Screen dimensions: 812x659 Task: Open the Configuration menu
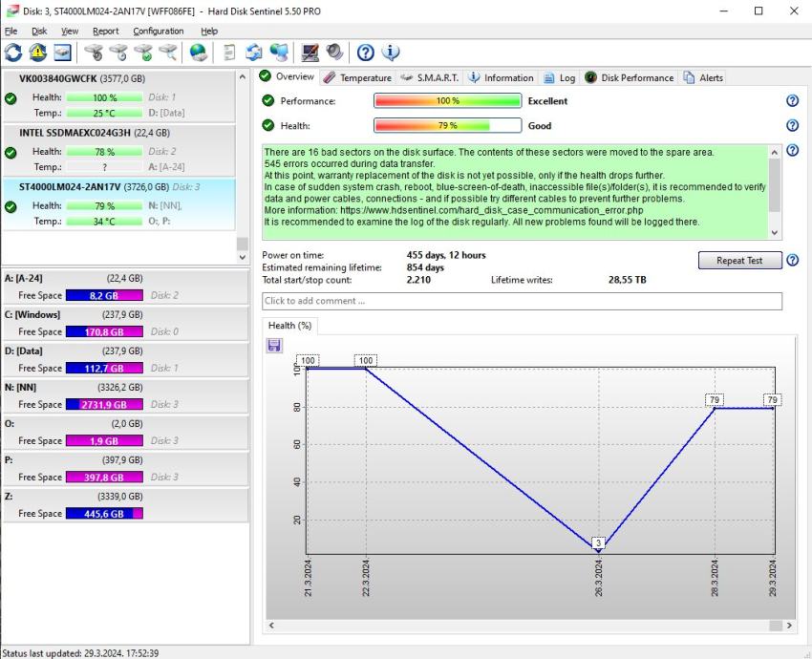click(158, 31)
